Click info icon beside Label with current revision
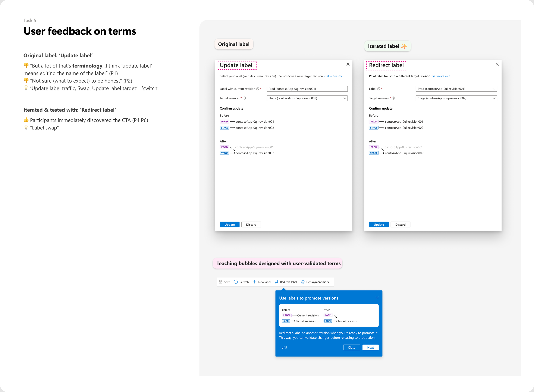This screenshot has width=534, height=392. pyautogui.click(x=257, y=89)
